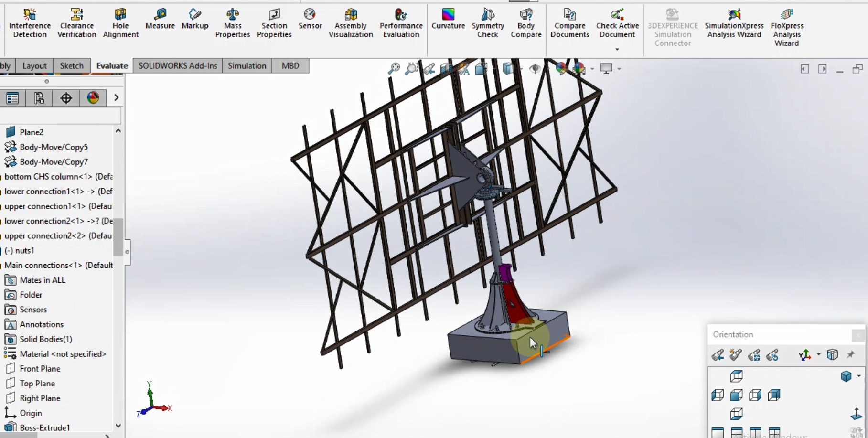Run the Symmetry Check
The image size is (868, 438).
point(488,23)
